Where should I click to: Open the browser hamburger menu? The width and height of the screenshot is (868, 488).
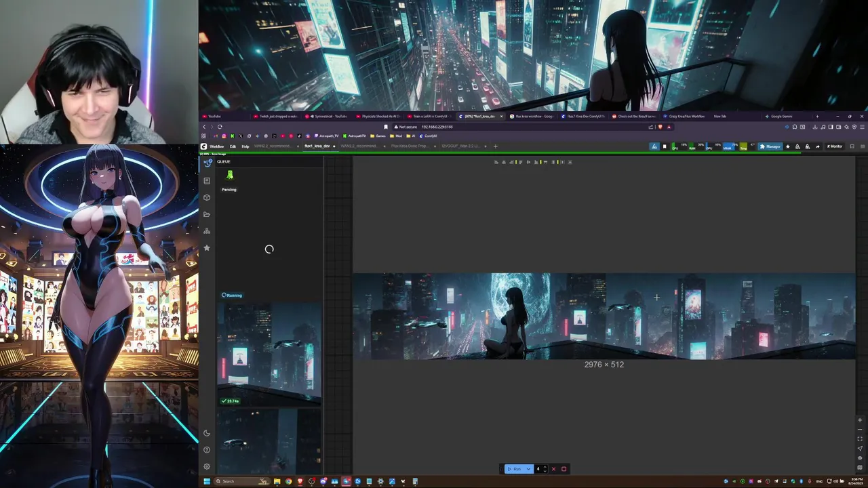pyautogui.click(x=862, y=127)
